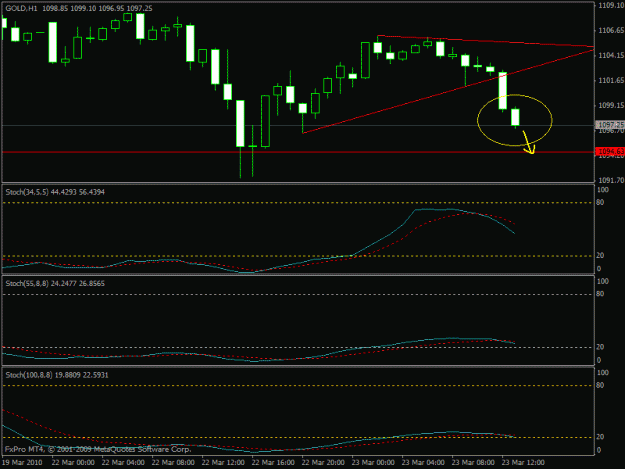Click the 19 Mar 2010 time axis label

[x=22, y=462]
